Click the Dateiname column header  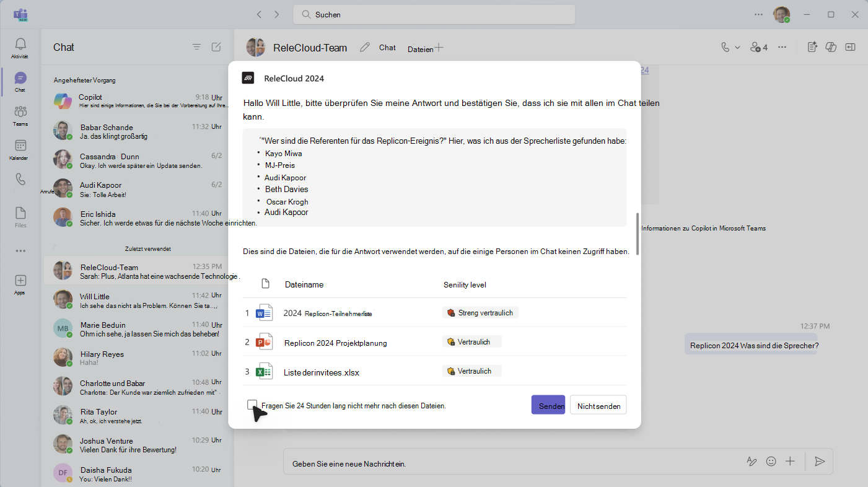304,284
